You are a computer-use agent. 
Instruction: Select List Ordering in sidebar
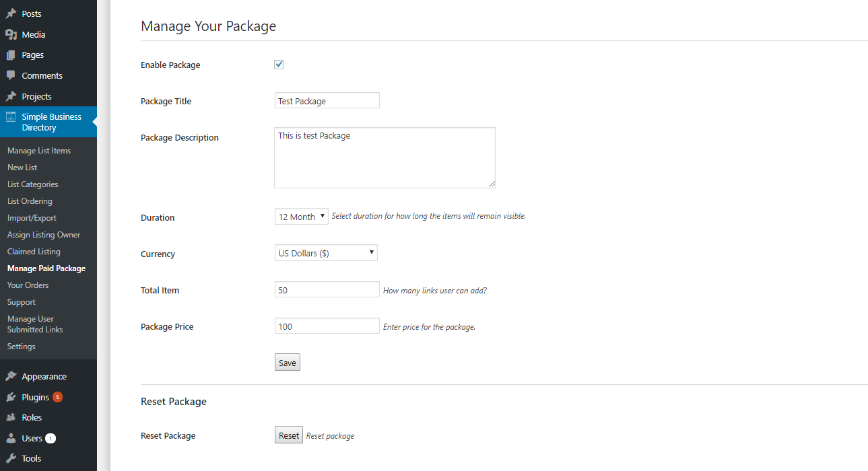30,201
